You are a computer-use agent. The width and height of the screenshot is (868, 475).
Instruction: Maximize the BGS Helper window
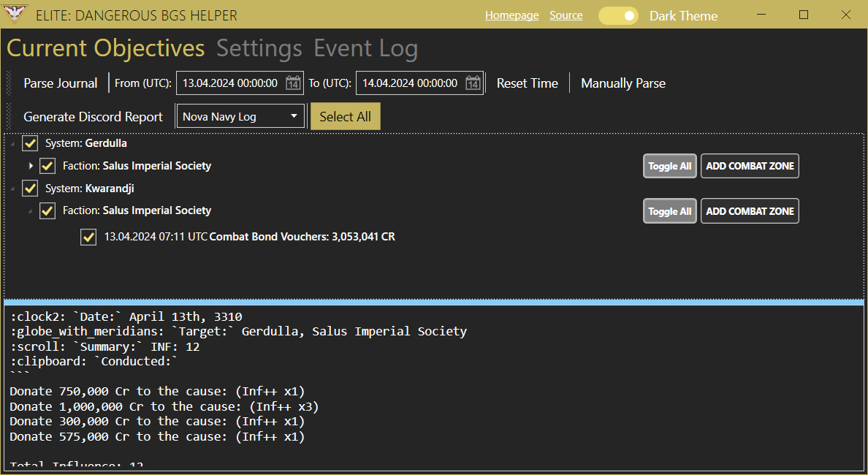click(804, 15)
